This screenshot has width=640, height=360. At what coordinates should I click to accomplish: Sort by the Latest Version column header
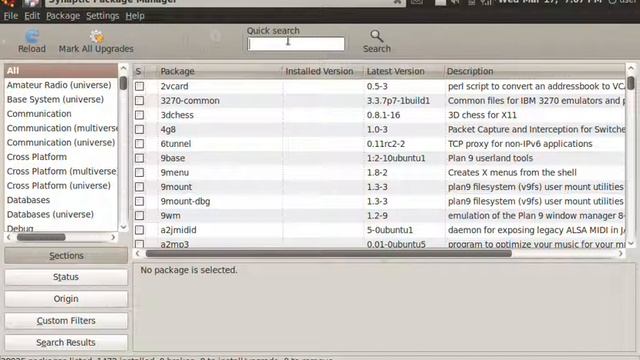pos(403,71)
